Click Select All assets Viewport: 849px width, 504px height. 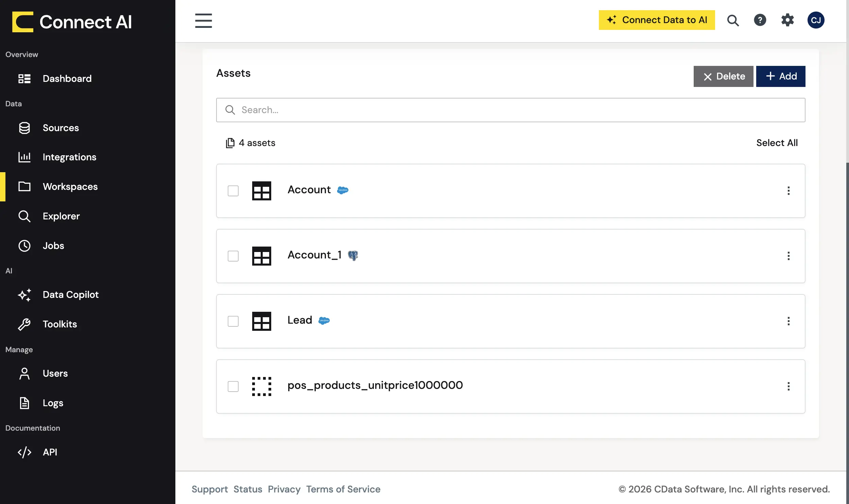click(x=777, y=143)
